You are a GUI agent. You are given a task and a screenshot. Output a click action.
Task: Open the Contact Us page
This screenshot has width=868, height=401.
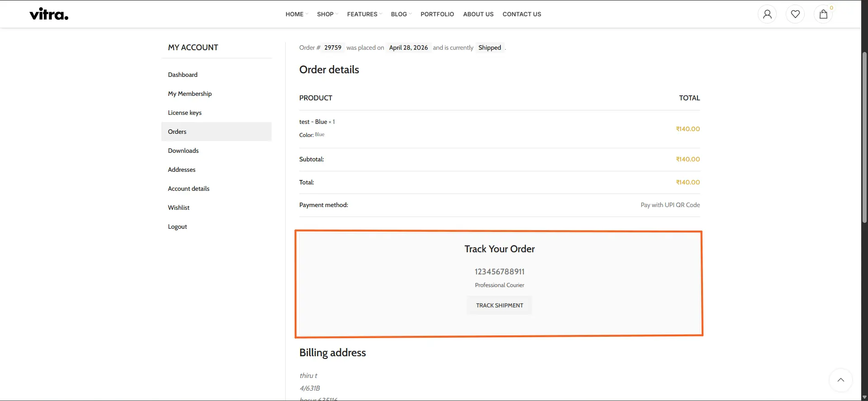click(522, 14)
